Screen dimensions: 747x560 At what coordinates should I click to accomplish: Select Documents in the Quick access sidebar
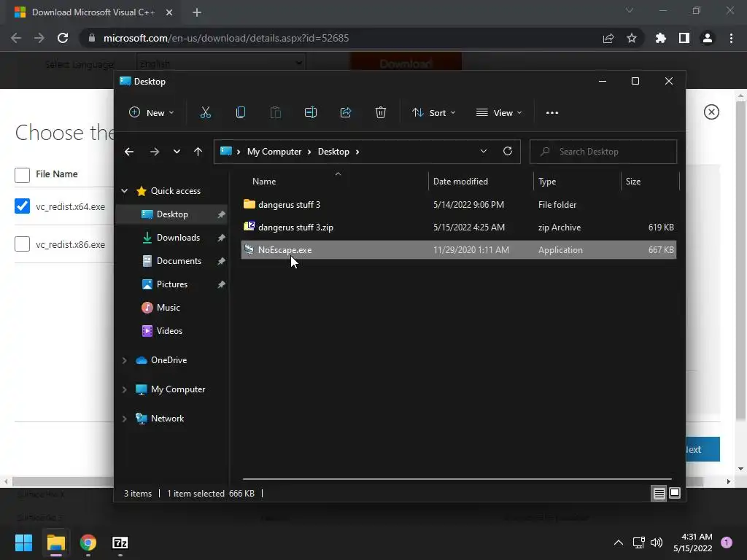(x=179, y=261)
